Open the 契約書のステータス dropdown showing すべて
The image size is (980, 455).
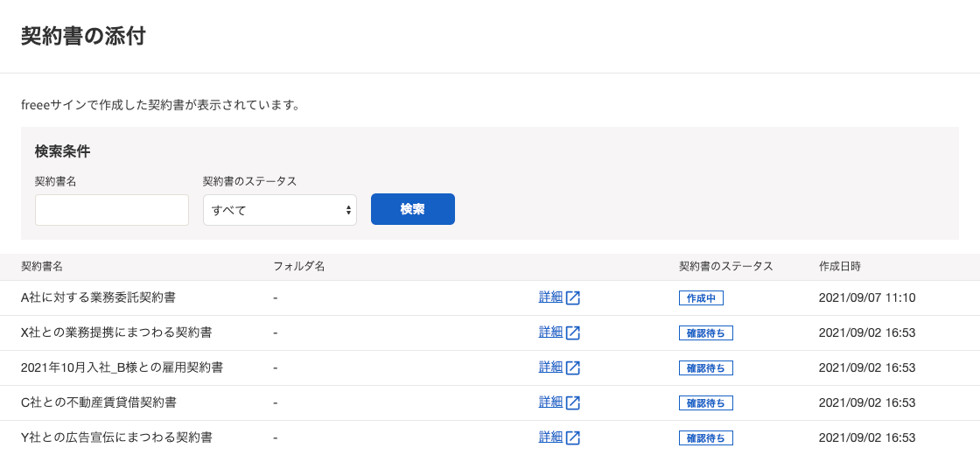point(280,210)
